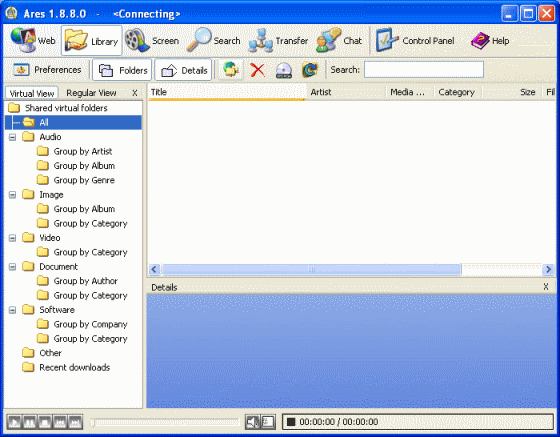The height and width of the screenshot is (437, 560).
Task: Select the Audio folder
Action: point(42,137)
